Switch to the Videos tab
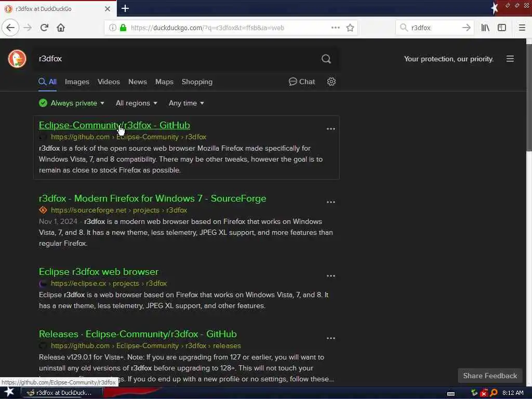Viewport: 532px width, 399px height. 109,82
